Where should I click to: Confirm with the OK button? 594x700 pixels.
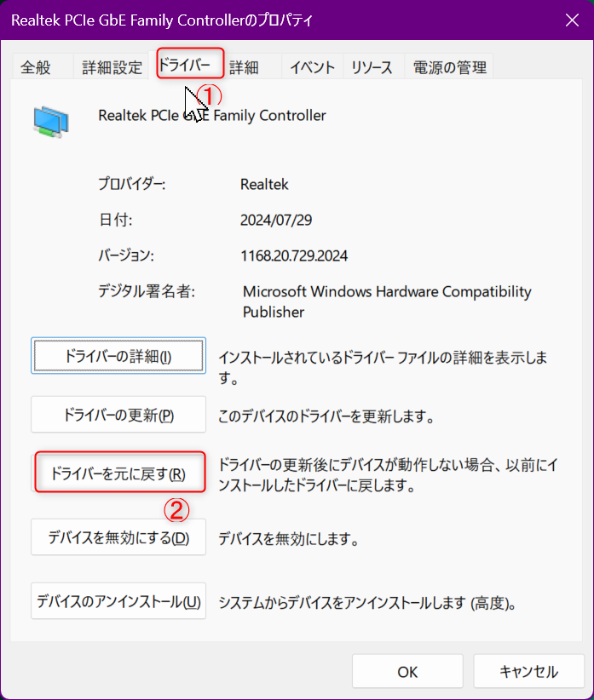point(407,671)
